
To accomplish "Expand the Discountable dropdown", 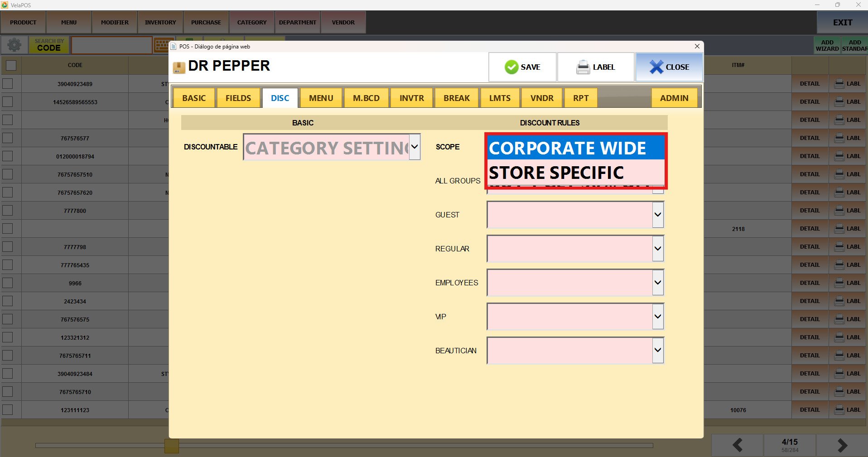I will [x=414, y=147].
